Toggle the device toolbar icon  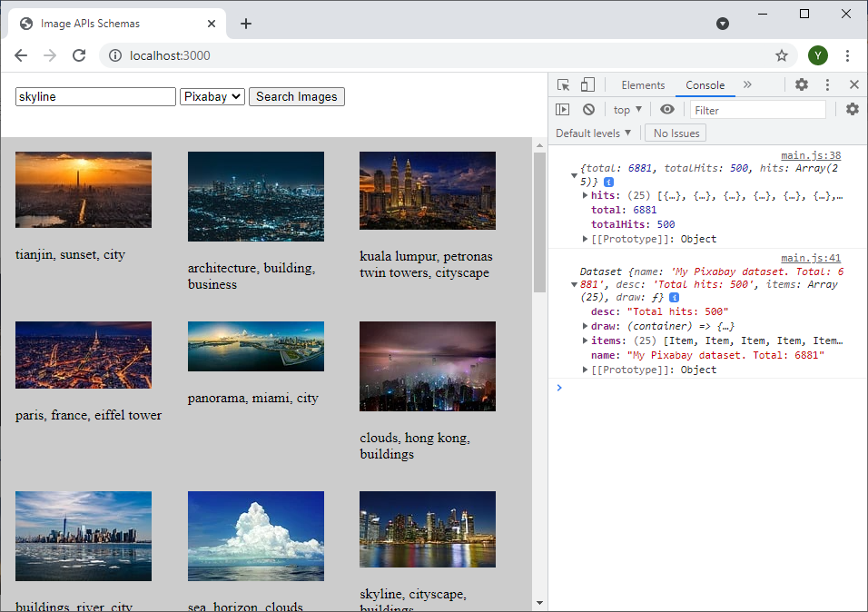[587, 84]
